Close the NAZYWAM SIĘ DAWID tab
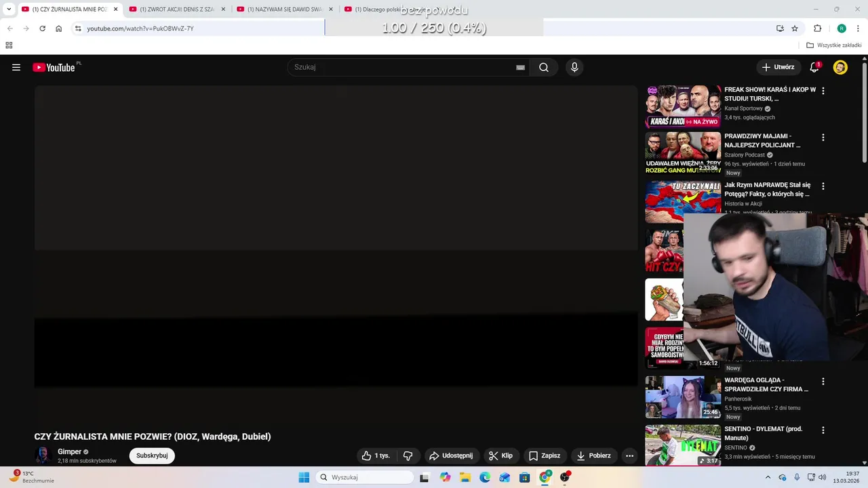868x488 pixels. point(331,9)
